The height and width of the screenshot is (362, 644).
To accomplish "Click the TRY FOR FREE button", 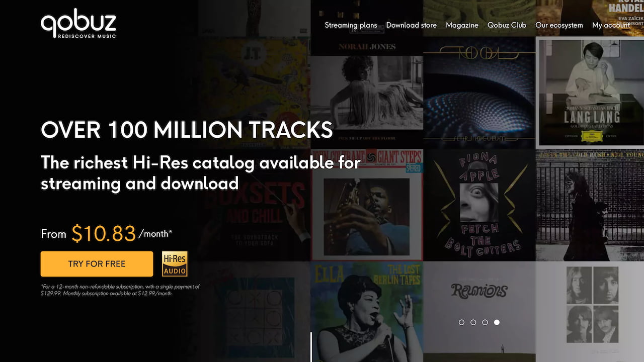I will [97, 264].
